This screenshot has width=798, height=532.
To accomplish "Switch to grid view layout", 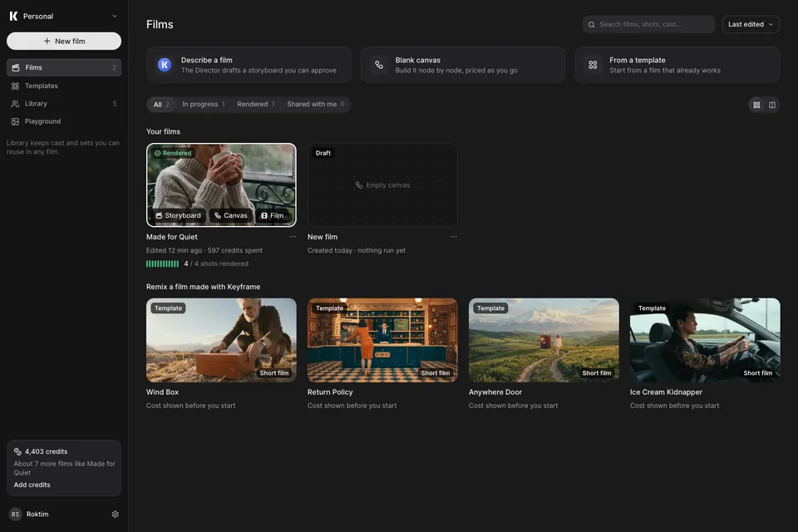I will (x=756, y=105).
